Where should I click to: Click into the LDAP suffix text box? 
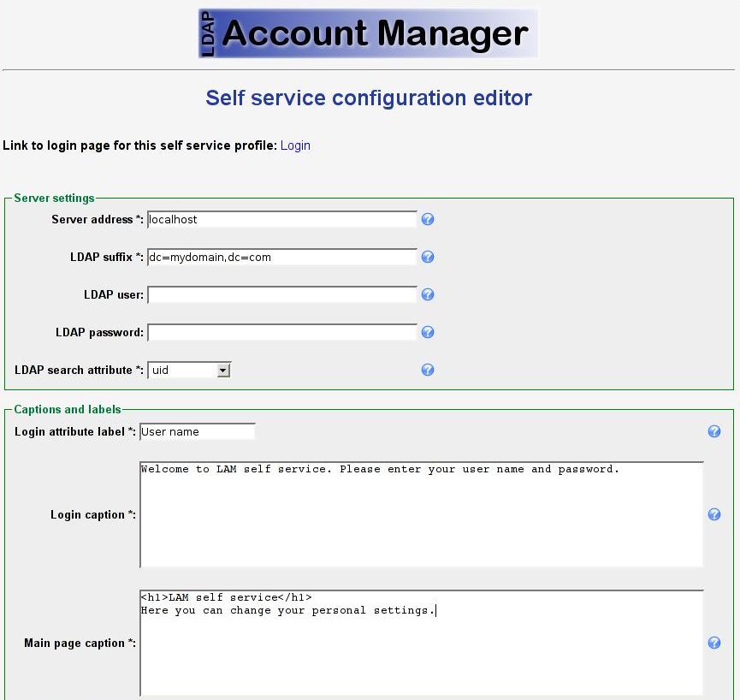point(282,258)
